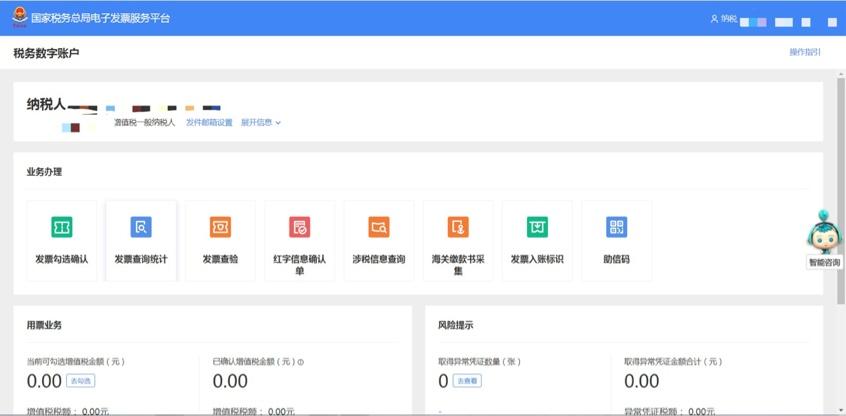The height and width of the screenshot is (416, 846).
Task: Click the tax bureau emblem logo
Action: (19, 18)
